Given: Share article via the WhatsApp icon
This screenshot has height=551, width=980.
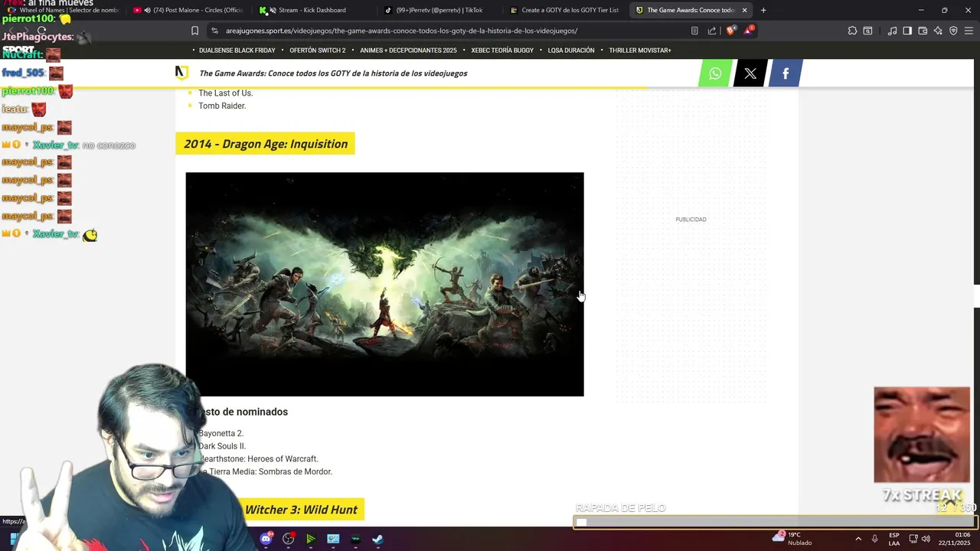Looking at the screenshot, I should tap(715, 73).
